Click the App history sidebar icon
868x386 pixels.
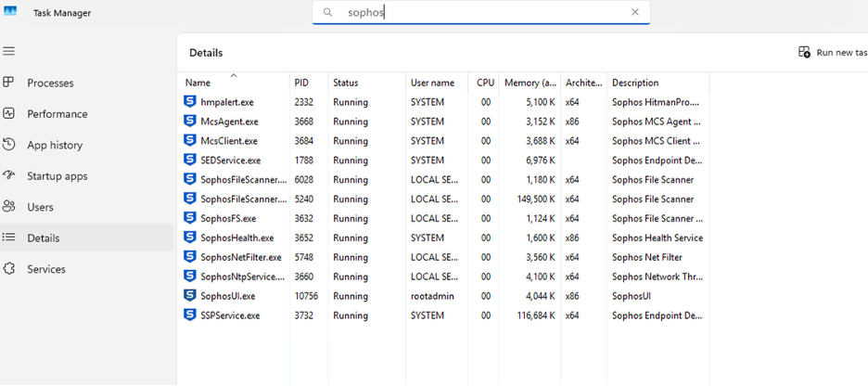[8, 145]
